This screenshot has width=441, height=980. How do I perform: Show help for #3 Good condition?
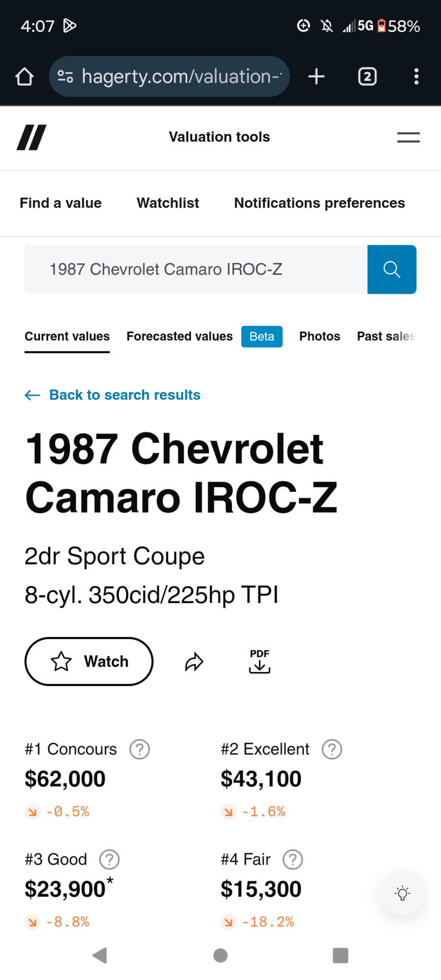[x=109, y=859]
